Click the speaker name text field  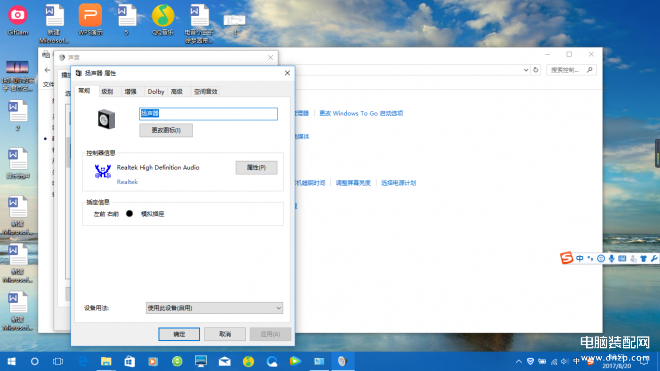(x=208, y=114)
